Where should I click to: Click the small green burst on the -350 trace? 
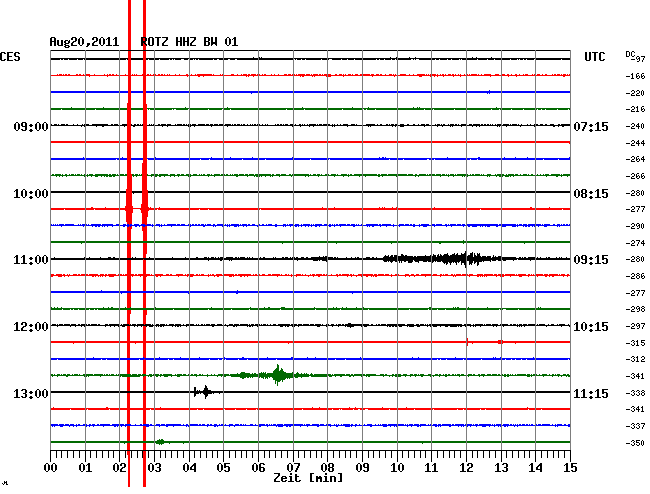(x=160, y=442)
